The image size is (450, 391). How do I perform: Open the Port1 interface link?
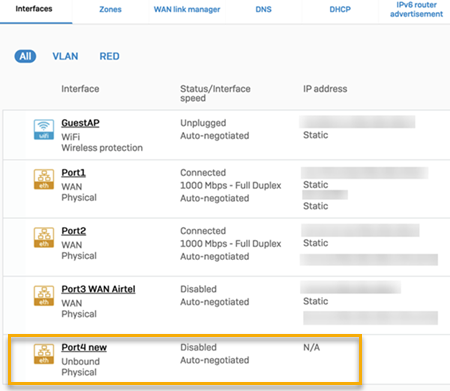click(73, 173)
